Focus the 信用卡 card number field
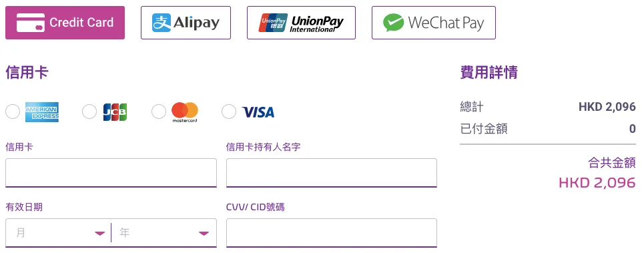 pyautogui.click(x=111, y=173)
